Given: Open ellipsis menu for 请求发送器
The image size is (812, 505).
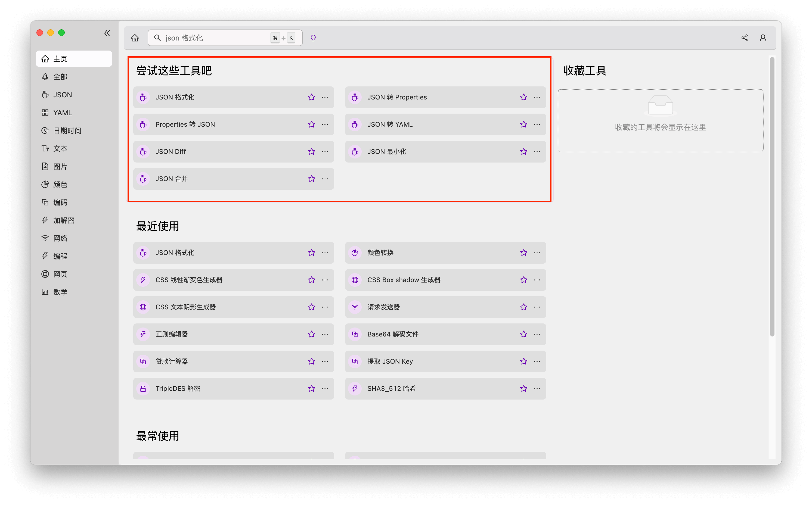Looking at the screenshot, I should pyautogui.click(x=537, y=307).
